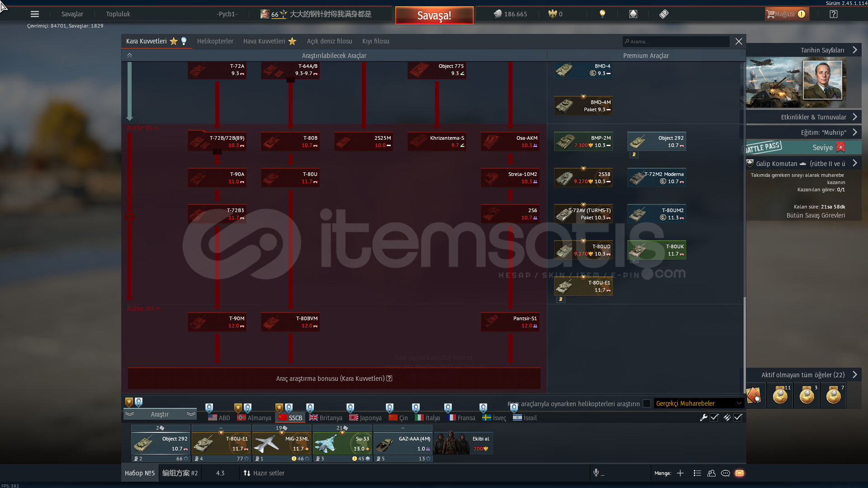Open the diamond warbonds icon in top bar
The height and width of the screenshot is (488, 868).
coord(633,14)
